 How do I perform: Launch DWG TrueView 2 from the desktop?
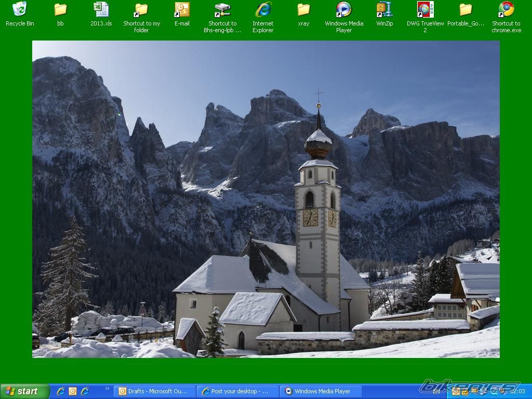coord(425,9)
